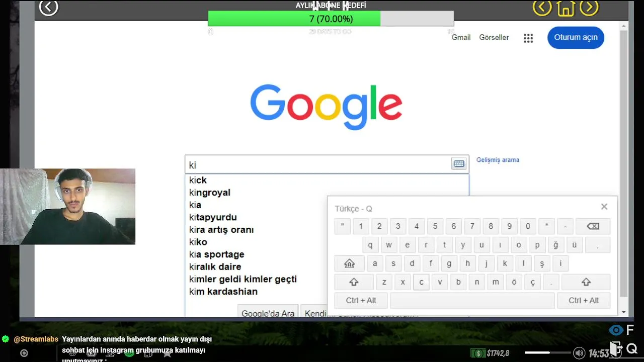
Task: Click the '0' key on virtual keyboard
Action: pyautogui.click(x=528, y=226)
